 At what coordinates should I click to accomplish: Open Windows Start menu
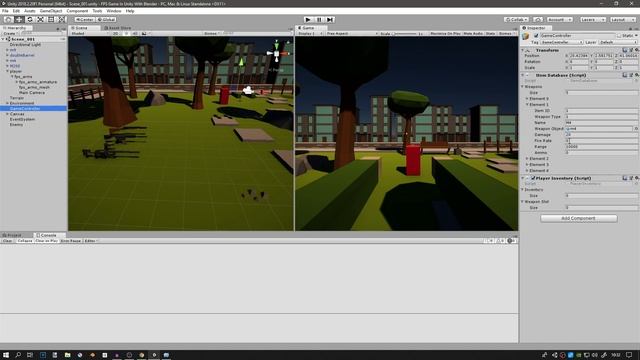coord(6,355)
